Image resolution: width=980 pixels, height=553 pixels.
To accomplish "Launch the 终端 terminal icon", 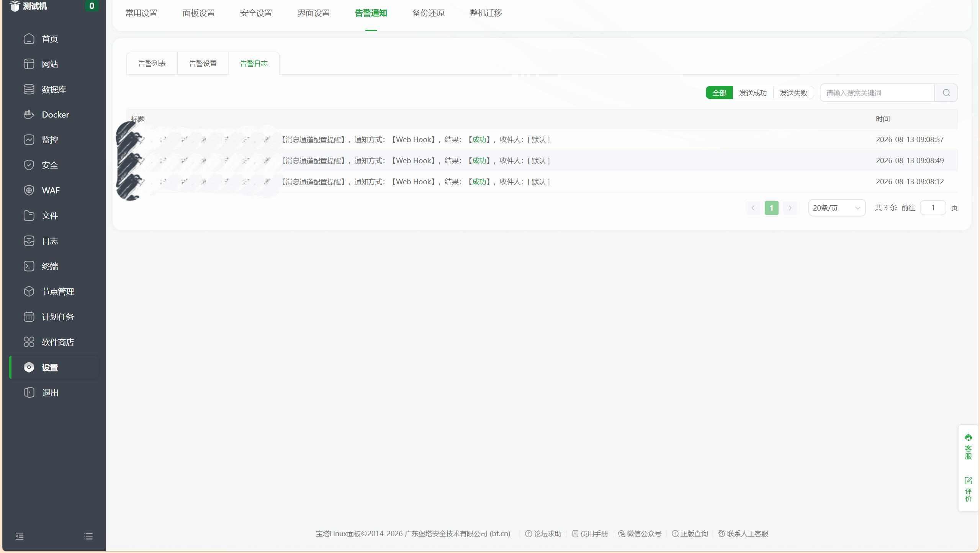I will pyautogui.click(x=29, y=266).
